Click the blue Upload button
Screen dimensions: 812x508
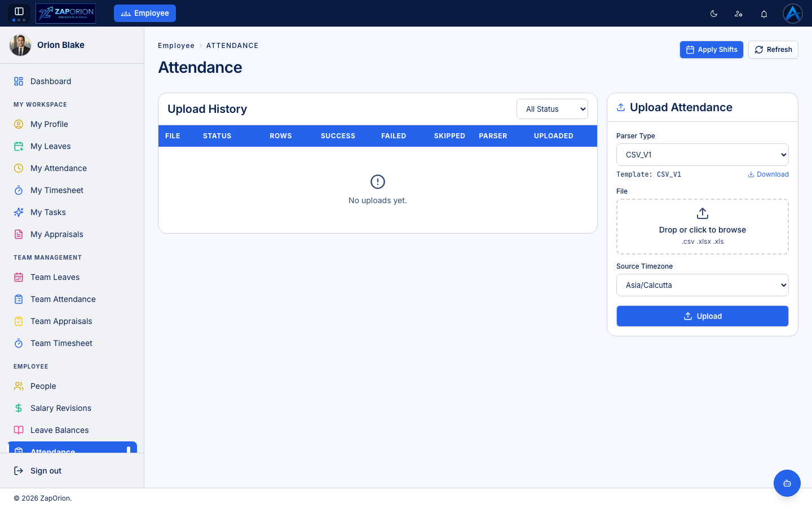pyautogui.click(x=703, y=316)
